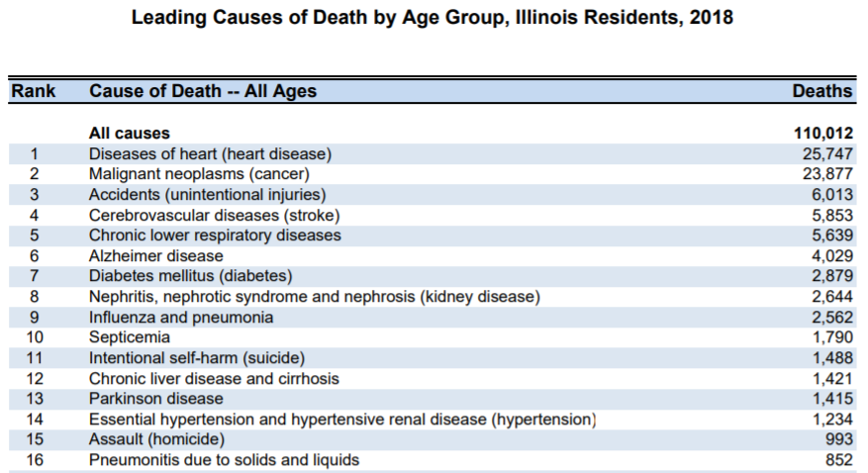Click rank number 11 in suicide row
868x473 pixels.
pos(35,358)
